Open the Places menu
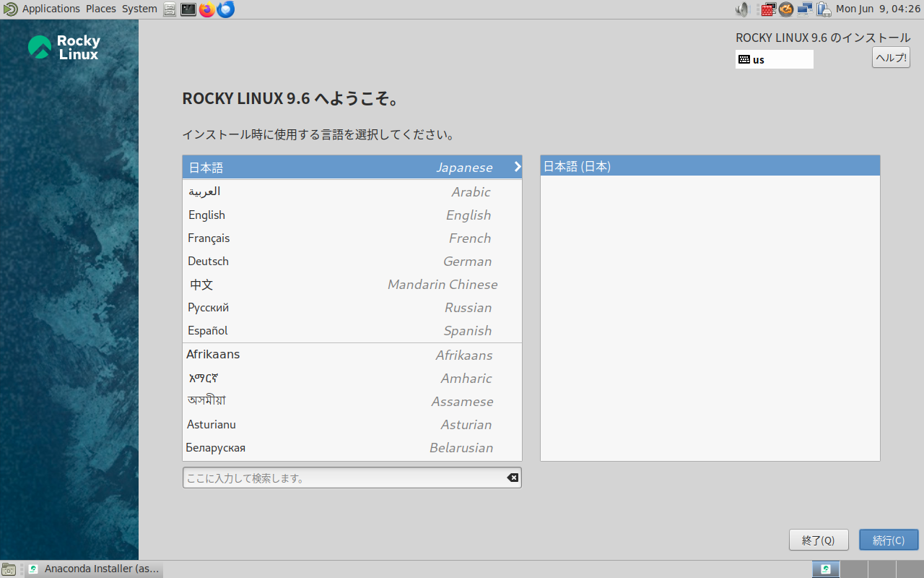924x578 pixels. 101,9
